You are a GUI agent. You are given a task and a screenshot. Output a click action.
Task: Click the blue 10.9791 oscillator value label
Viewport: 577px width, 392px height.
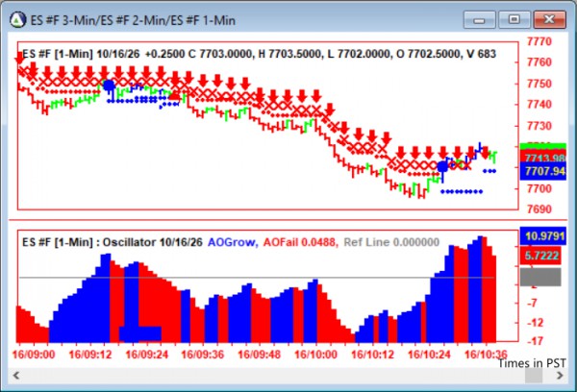click(542, 236)
